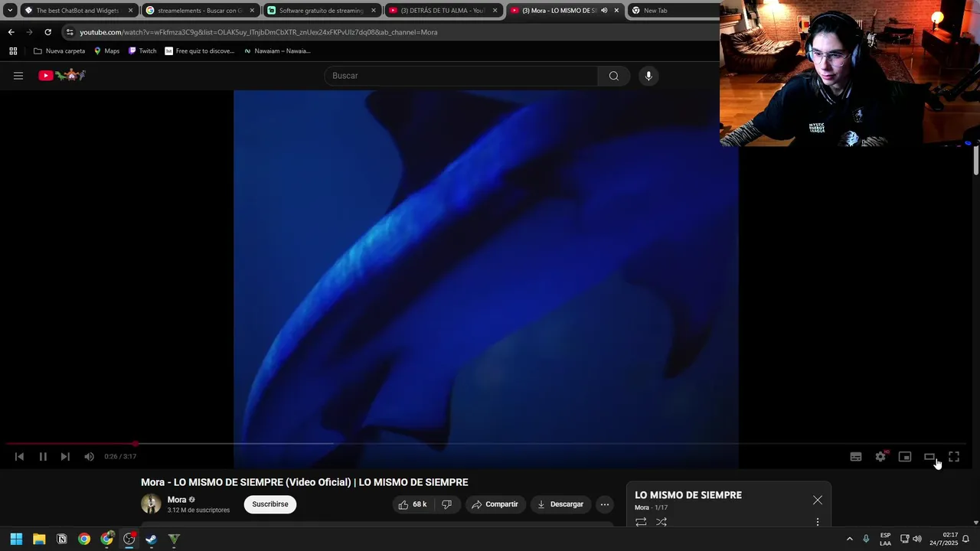Open the YouTube hamburger guide menu

pos(18,76)
